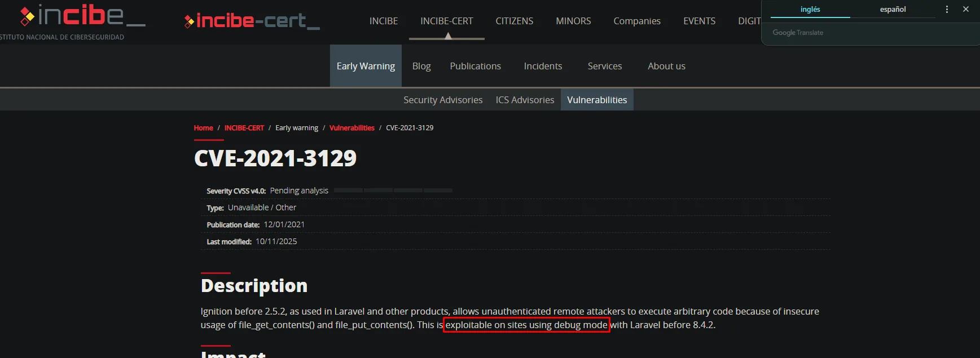
Task: Open the Publications section
Action: 475,66
